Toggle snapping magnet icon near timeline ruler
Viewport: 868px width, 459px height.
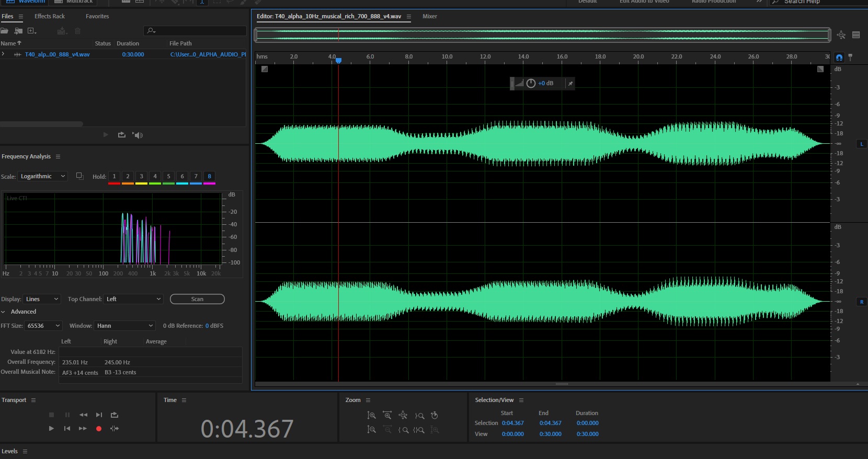click(x=839, y=58)
